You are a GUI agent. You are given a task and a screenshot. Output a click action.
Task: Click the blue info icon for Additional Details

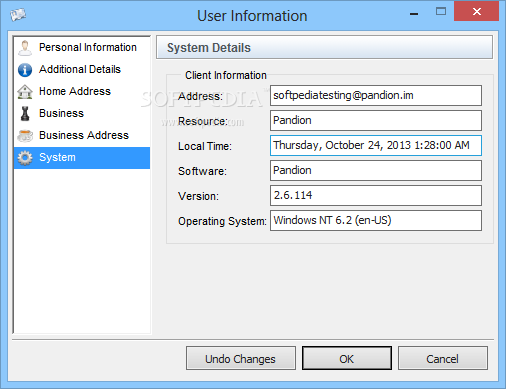click(25, 70)
